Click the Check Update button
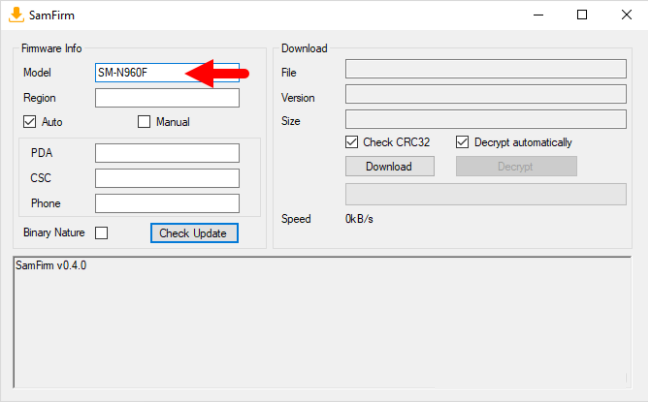The image size is (648, 402). (194, 233)
